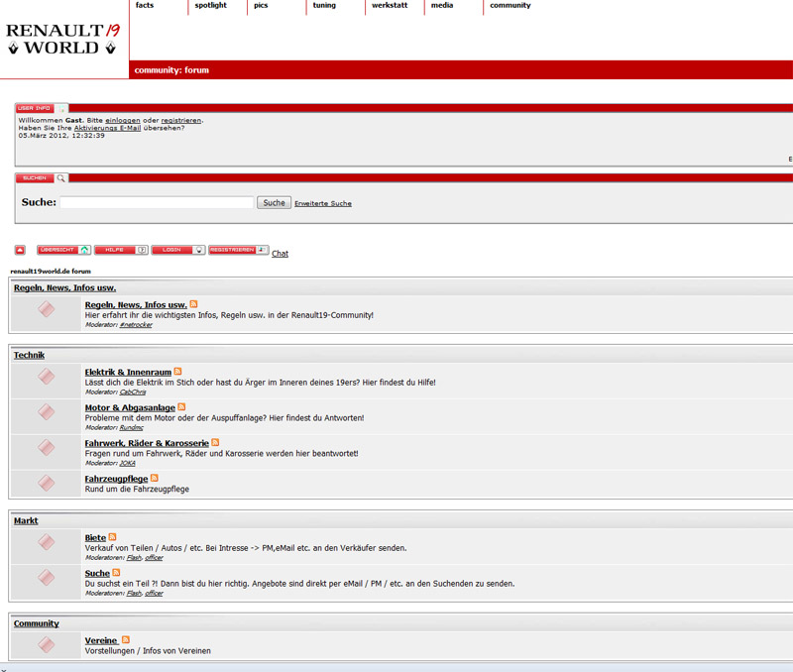View moderator Rundmc profile
This screenshot has height=672, width=793.
click(x=131, y=427)
